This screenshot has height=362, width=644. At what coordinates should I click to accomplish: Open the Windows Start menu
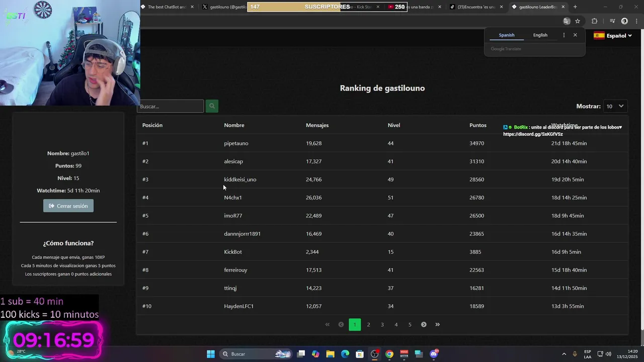coord(211,354)
